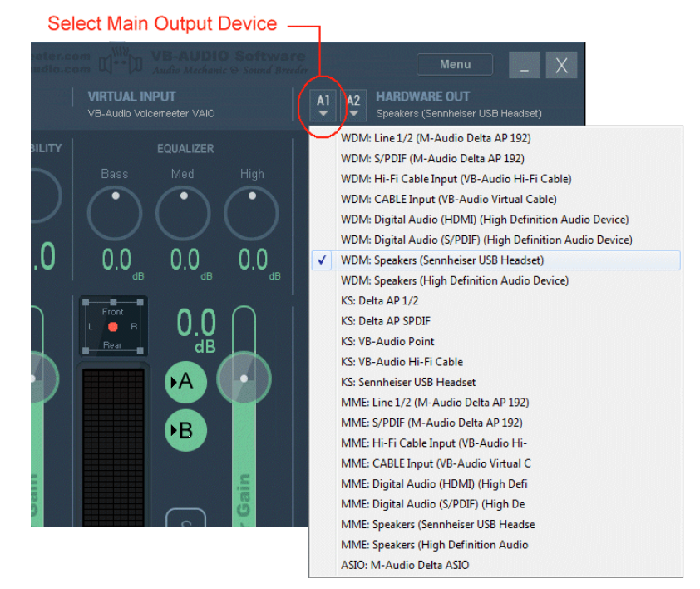Select WDM: Speakers (High Definition Audio Device)

tap(495, 280)
